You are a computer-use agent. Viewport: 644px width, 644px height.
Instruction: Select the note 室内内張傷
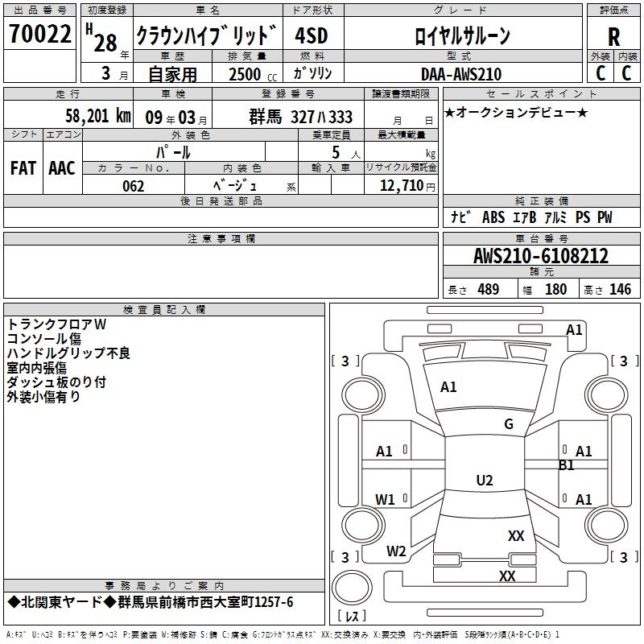pyautogui.click(x=36, y=368)
